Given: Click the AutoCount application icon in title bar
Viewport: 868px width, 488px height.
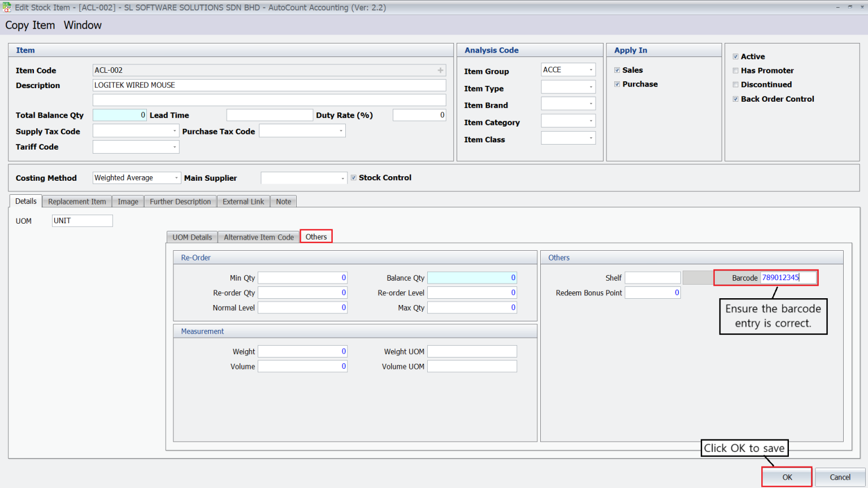Looking at the screenshot, I should pyautogui.click(x=6, y=7).
